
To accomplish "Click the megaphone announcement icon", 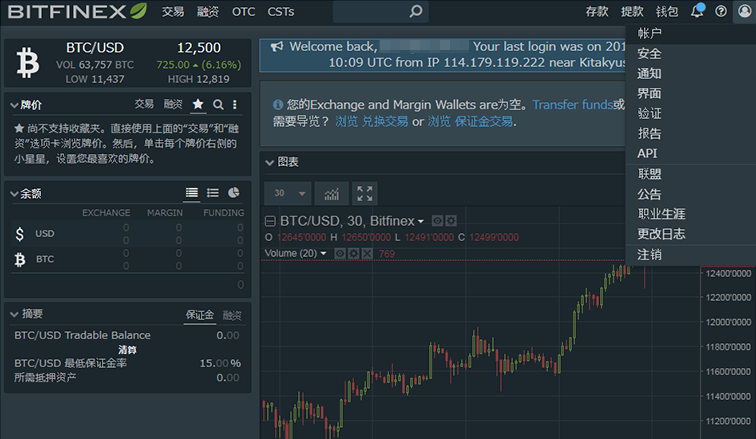I will (277, 46).
